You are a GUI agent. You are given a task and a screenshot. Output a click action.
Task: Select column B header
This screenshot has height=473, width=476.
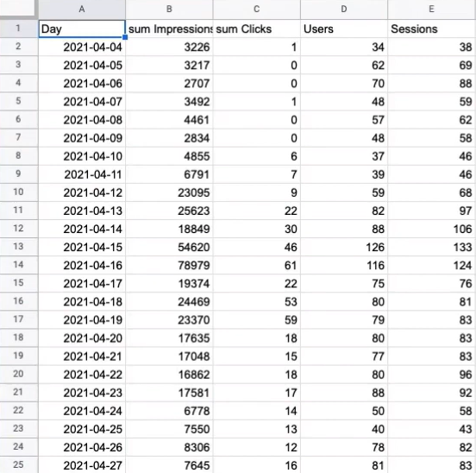click(169, 9)
